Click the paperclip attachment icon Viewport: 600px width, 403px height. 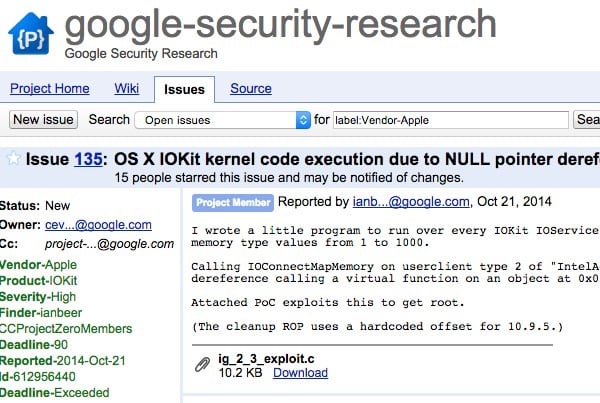pyautogui.click(x=201, y=365)
